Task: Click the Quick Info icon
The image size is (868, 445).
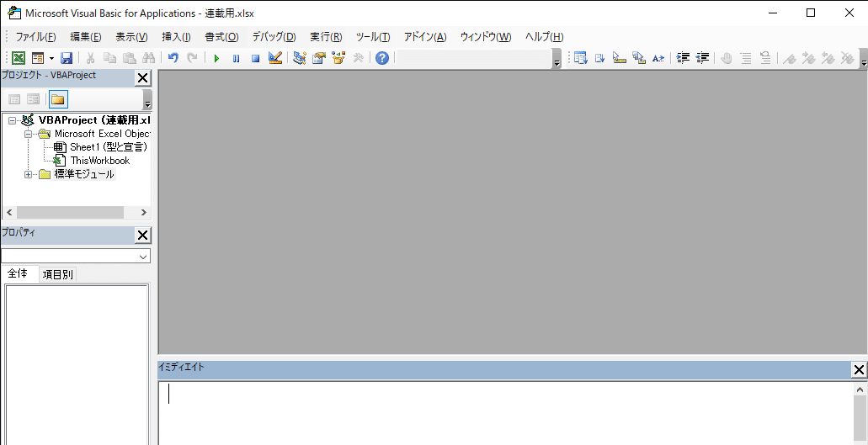Action: tap(619, 58)
